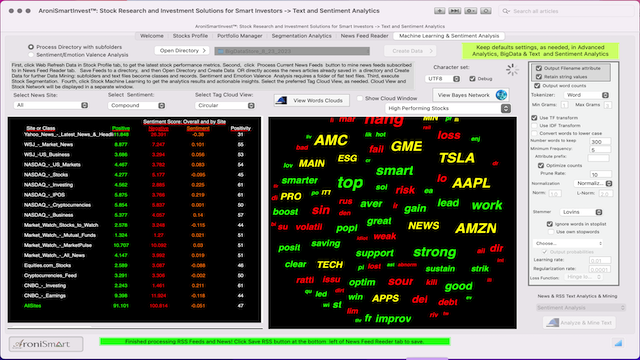Click the WSJ_-_Market_News table row
This screenshot has height=360, width=640.
[x=134, y=144]
